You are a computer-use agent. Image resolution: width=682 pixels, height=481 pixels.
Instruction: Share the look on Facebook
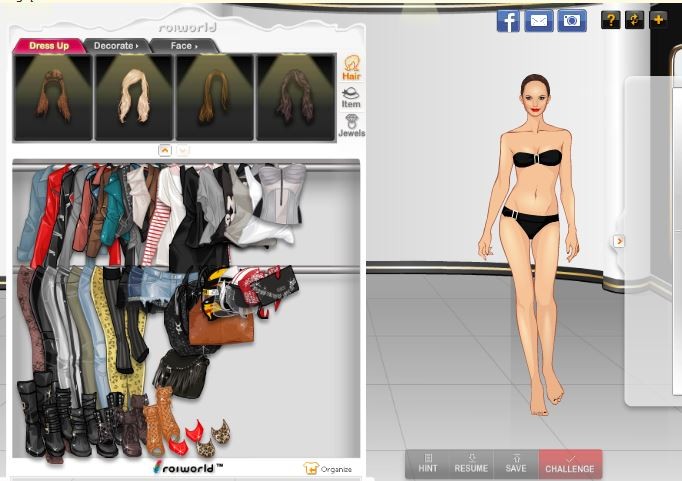pyautogui.click(x=508, y=20)
